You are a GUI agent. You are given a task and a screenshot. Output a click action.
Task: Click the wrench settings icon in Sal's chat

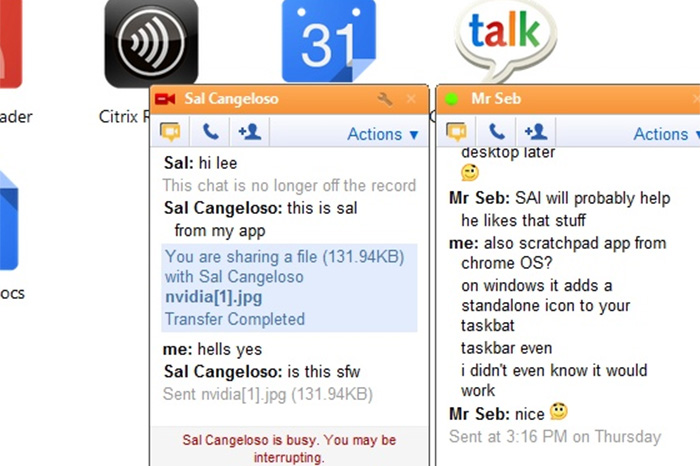(384, 99)
